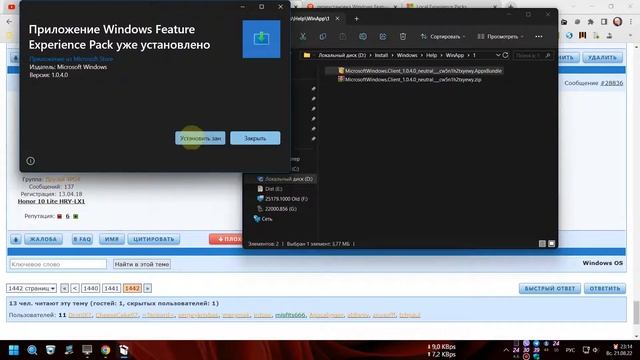Click the РУС language indicator in tray
This screenshot has width=640, height=360.
click(570, 350)
